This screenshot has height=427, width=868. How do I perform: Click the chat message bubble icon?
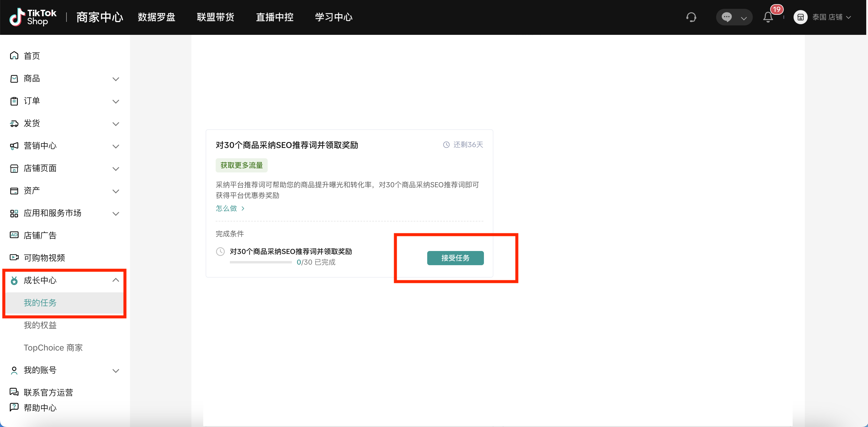(726, 17)
